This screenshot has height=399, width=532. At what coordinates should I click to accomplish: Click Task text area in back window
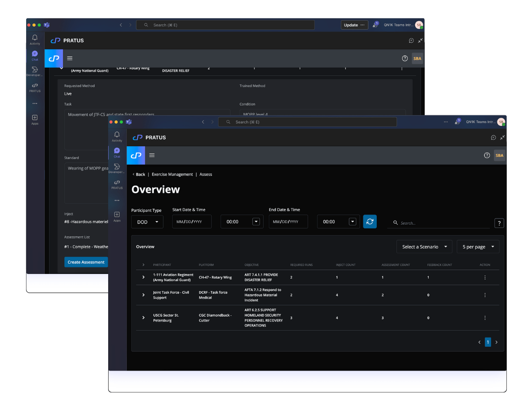coord(147,129)
